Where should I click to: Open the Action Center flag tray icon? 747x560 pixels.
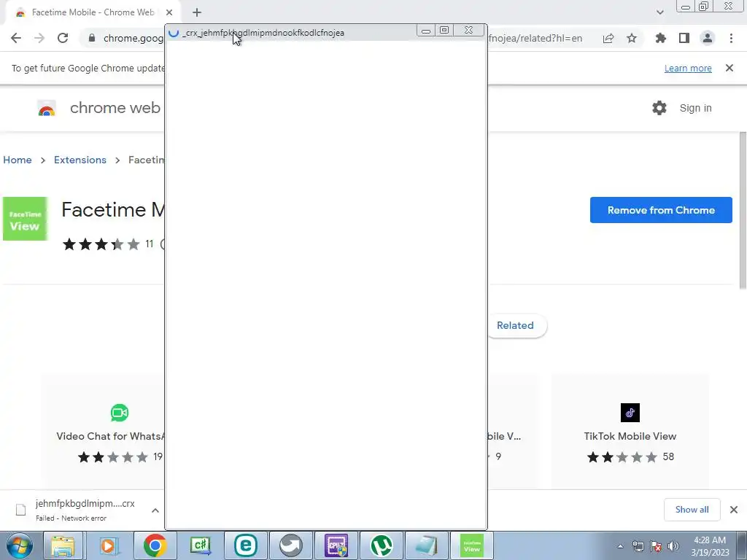click(x=656, y=546)
